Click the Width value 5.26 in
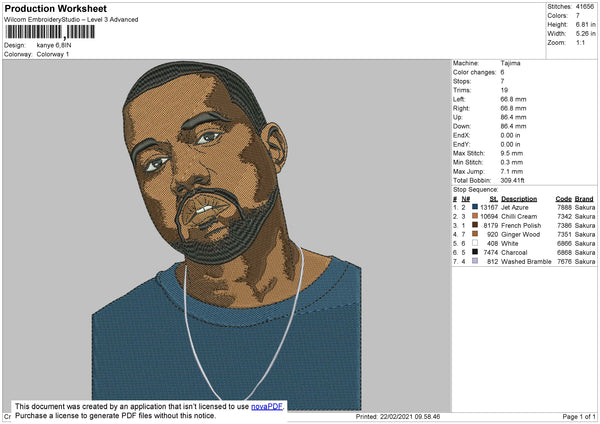The height and width of the screenshot is (424, 600). click(585, 34)
